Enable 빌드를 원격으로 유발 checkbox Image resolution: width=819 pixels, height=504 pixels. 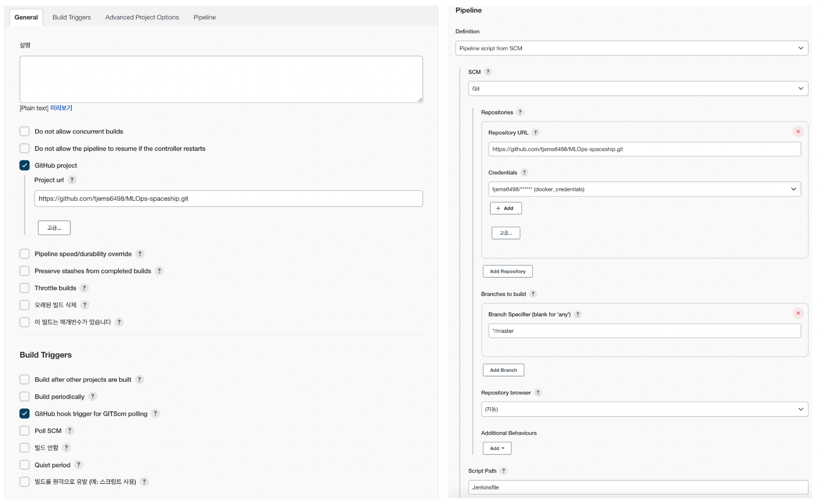pyautogui.click(x=24, y=482)
